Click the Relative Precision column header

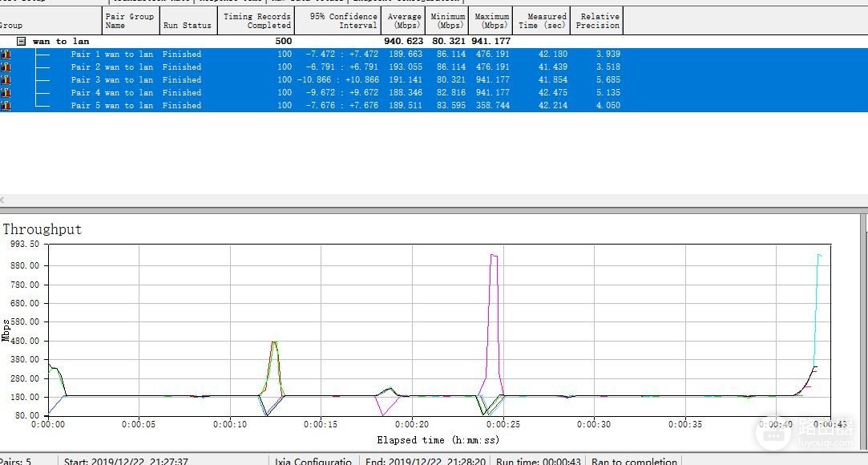click(597, 21)
